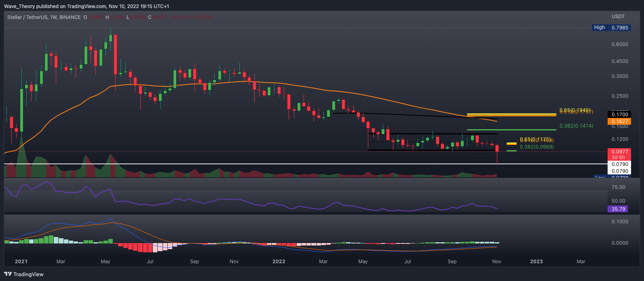Click the red 0.0977 current price label

(619, 152)
